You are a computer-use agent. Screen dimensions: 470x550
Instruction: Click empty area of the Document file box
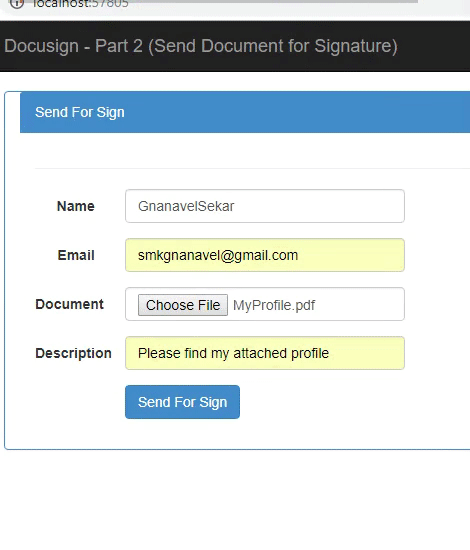click(x=360, y=304)
